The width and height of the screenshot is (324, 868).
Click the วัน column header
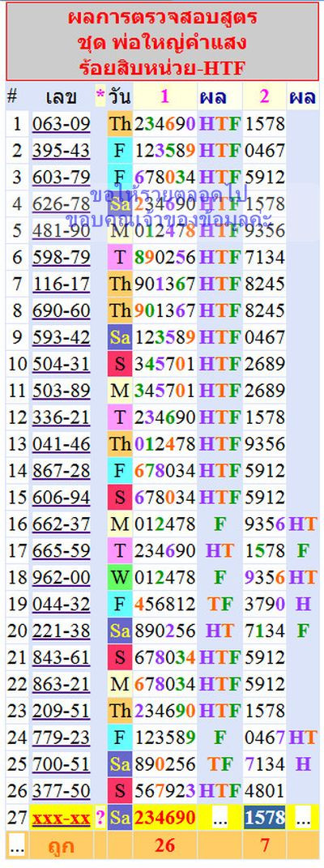pos(120,97)
